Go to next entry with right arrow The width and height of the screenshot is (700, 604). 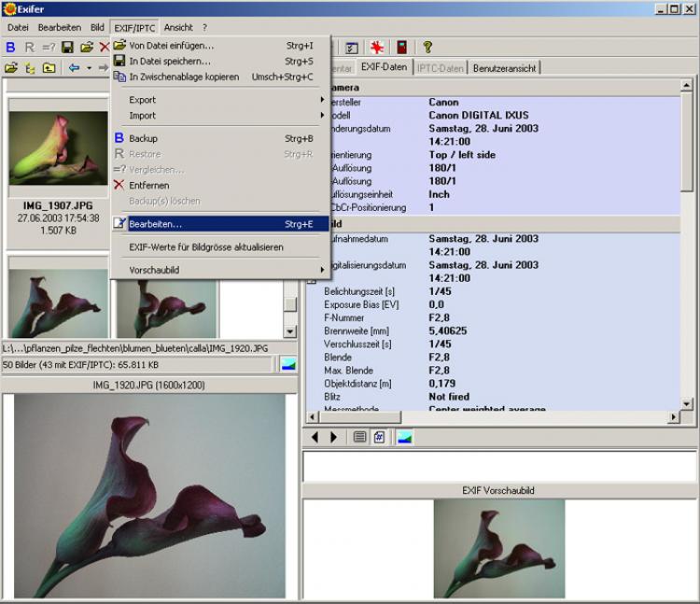coord(333,437)
